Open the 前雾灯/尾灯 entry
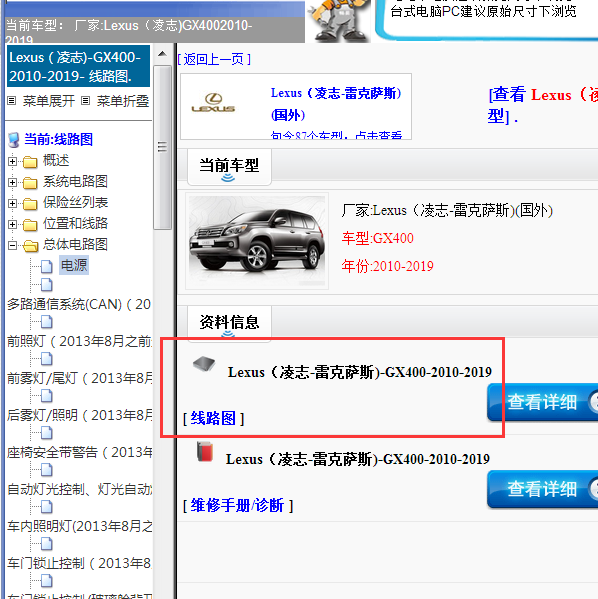Viewport: 598px width, 599px height. click(79, 378)
